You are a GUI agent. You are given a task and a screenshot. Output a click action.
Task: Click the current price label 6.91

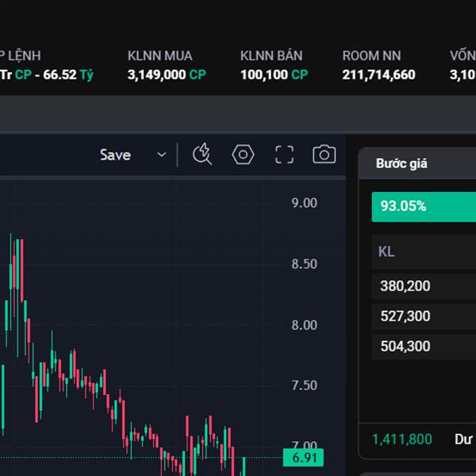click(x=304, y=458)
